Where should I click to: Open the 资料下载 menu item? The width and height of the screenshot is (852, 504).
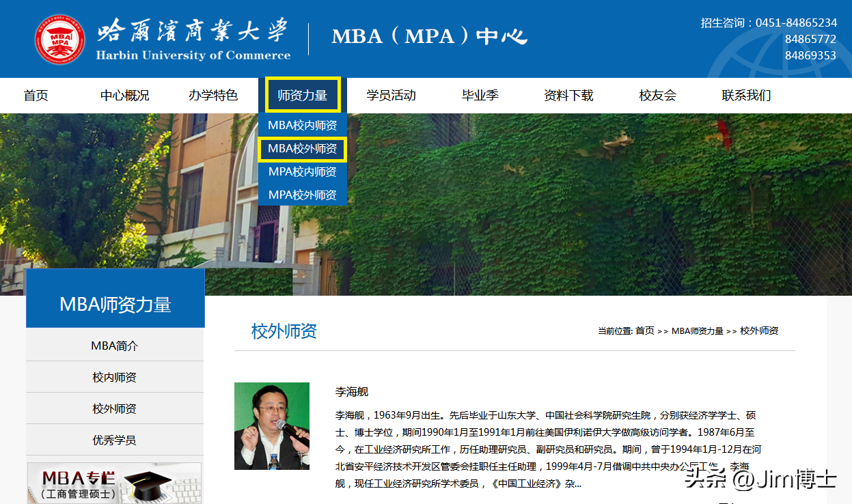pyautogui.click(x=568, y=96)
